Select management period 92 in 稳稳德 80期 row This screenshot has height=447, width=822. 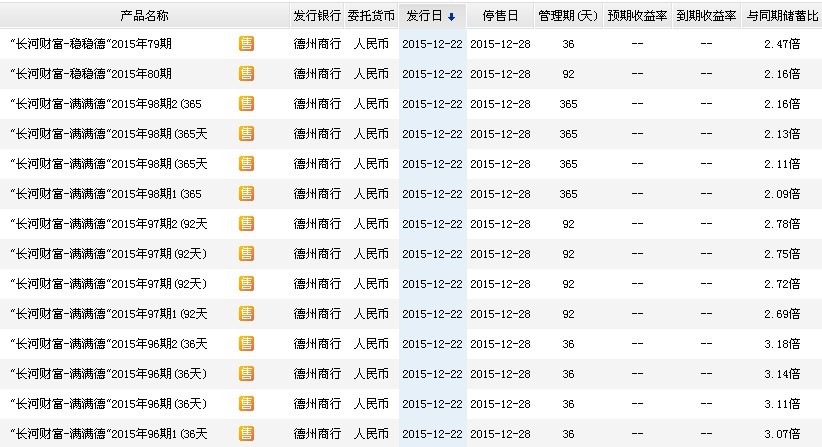568,74
